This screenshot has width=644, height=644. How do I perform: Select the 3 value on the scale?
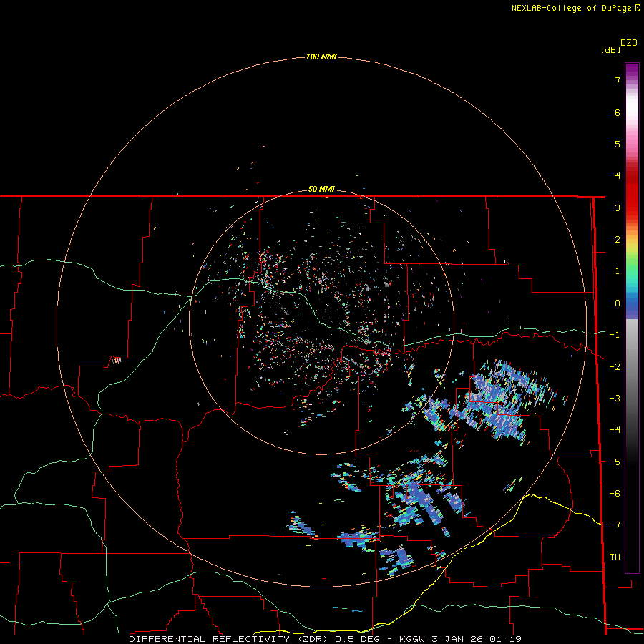pos(618,208)
